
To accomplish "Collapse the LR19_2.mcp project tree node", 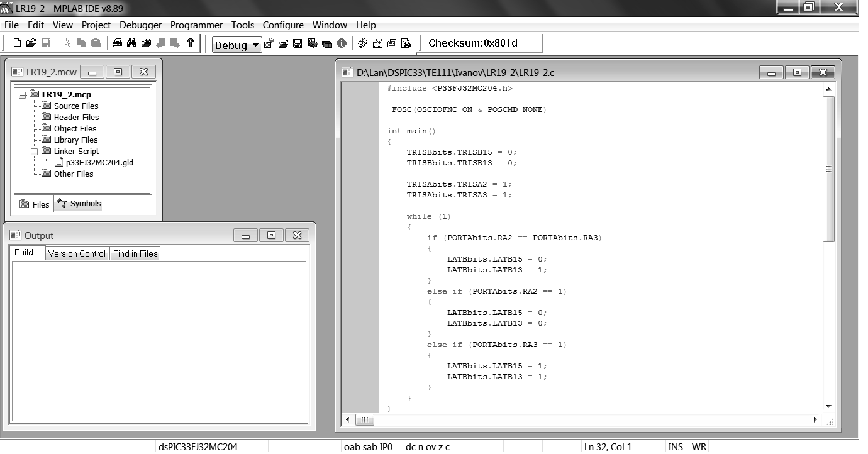I will (x=23, y=94).
